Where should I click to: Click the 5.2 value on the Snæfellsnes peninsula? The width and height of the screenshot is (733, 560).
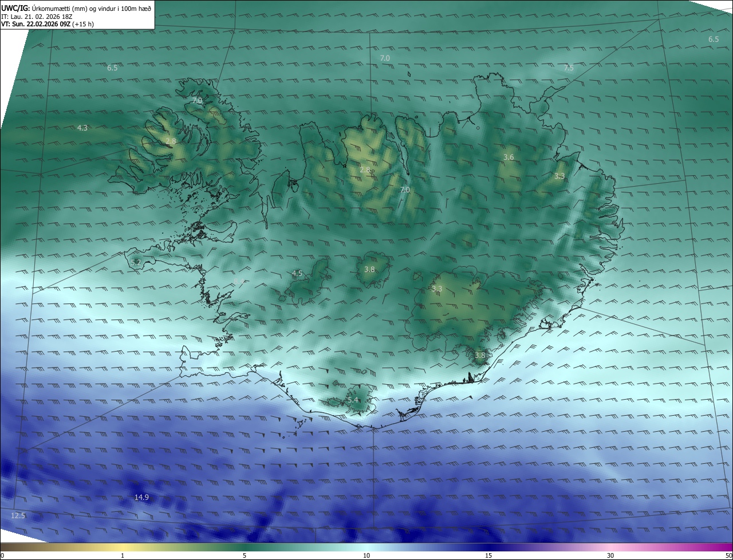(136, 262)
